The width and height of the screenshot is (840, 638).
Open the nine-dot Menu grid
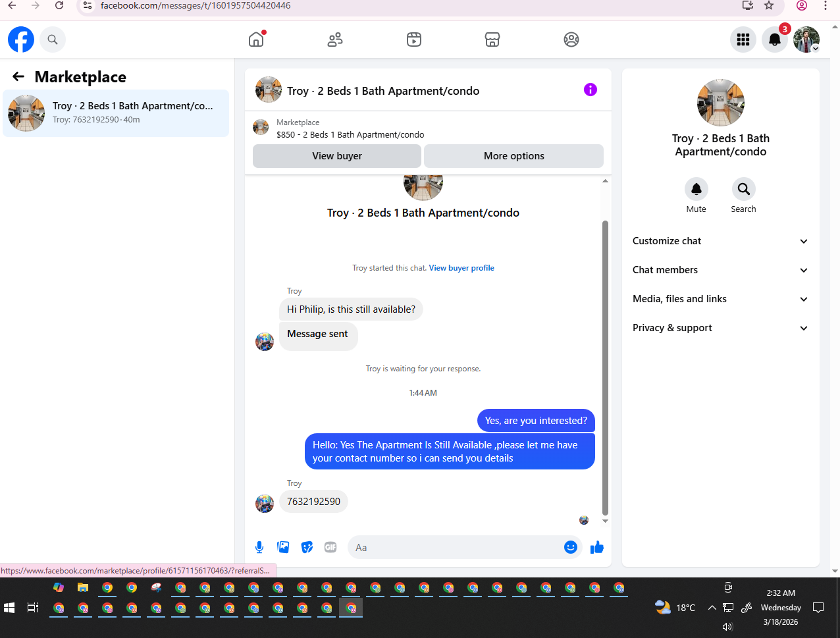click(743, 40)
